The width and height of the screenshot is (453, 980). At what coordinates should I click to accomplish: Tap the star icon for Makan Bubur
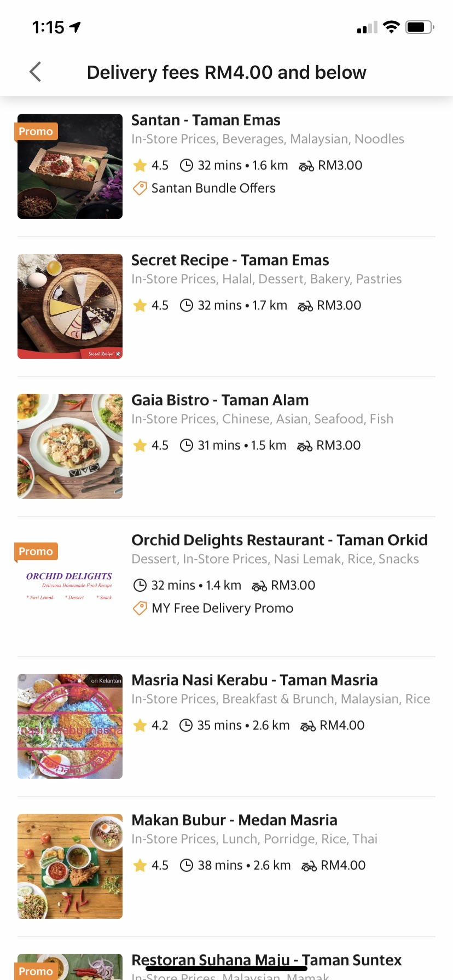click(x=140, y=865)
